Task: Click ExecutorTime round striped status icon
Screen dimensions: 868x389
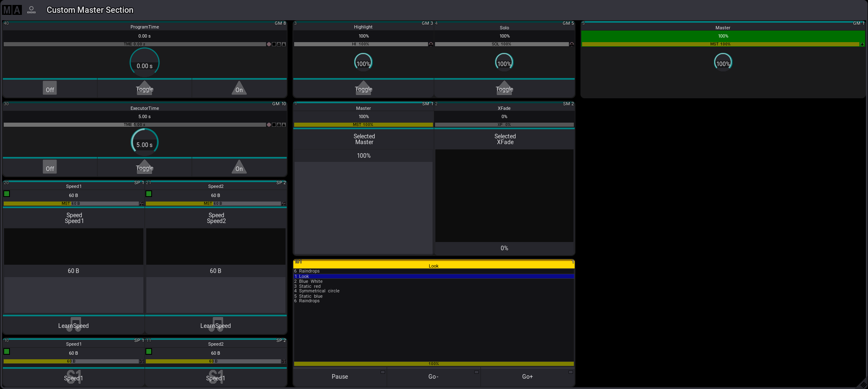Action: click(x=269, y=125)
